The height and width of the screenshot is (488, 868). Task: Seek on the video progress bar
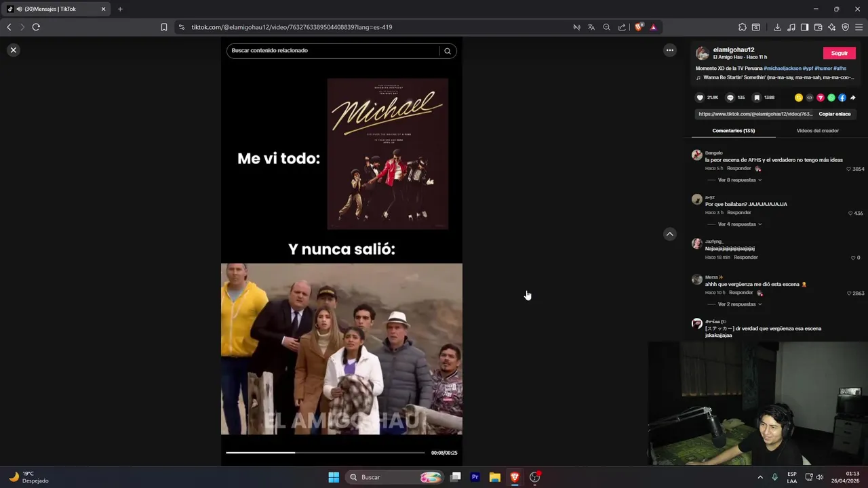[325, 452]
